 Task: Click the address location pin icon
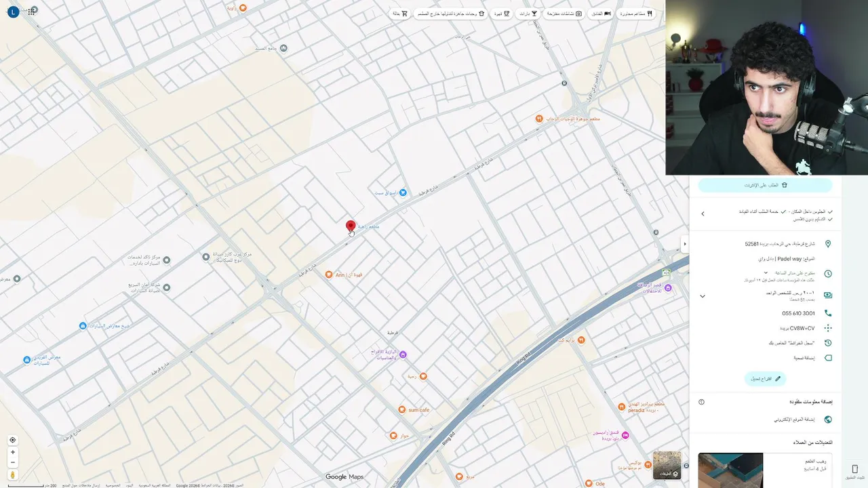pyautogui.click(x=828, y=244)
